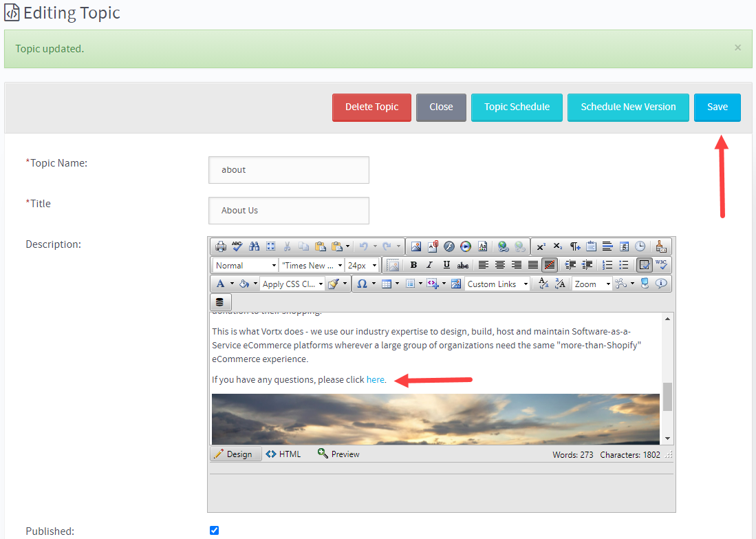The height and width of the screenshot is (539, 756).
Task: Select the Insert Image icon
Action: tap(417, 246)
